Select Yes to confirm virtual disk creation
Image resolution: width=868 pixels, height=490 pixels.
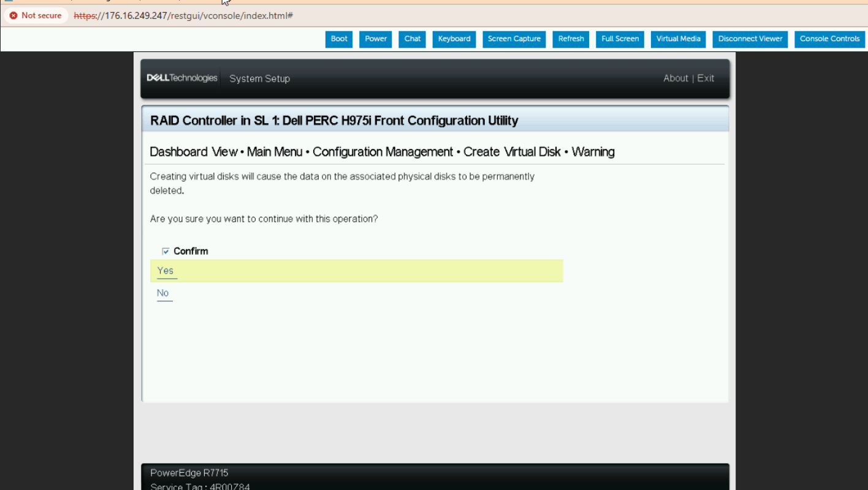tap(166, 271)
